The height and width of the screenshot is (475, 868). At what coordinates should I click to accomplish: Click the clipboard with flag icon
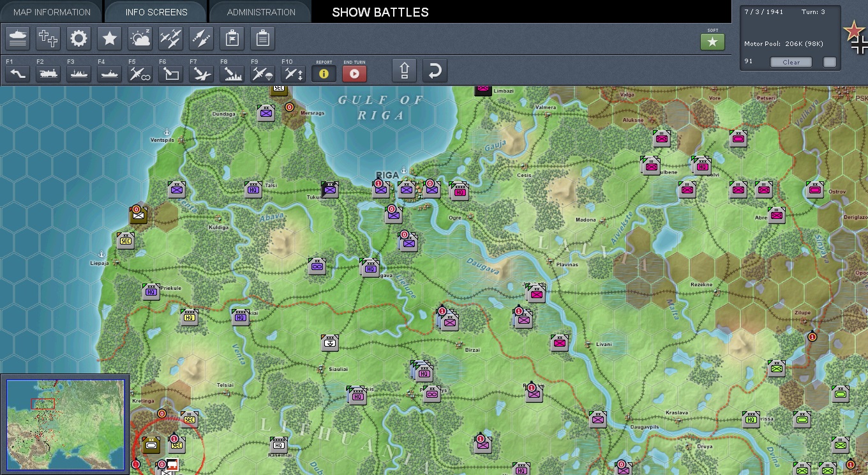click(232, 38)
